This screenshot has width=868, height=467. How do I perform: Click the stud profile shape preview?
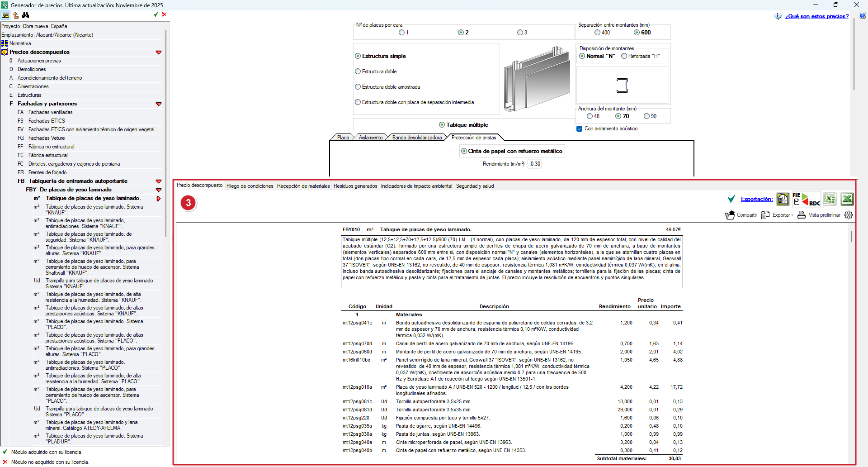tap(623, 86)
